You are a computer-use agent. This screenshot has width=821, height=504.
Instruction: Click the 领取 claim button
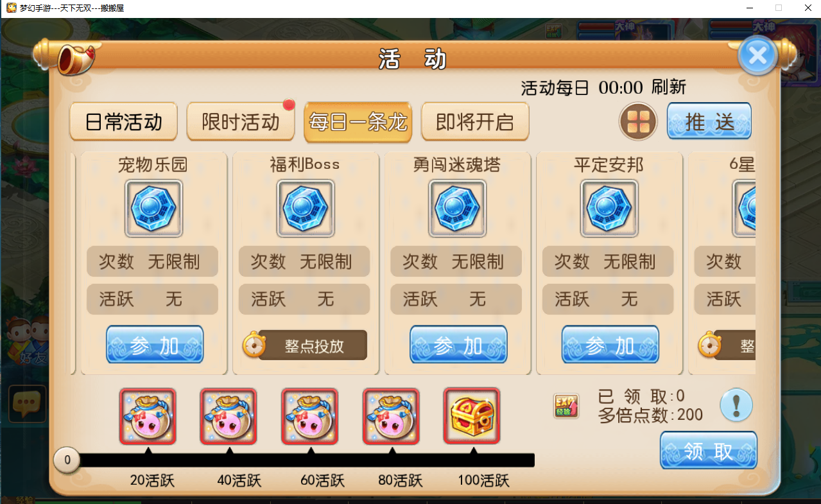[x=709, y=450]
